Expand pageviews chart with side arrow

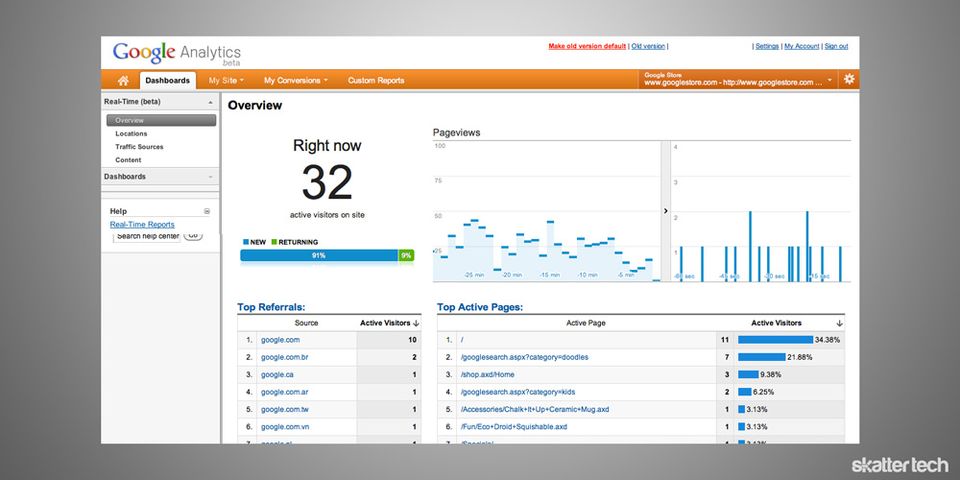[x=666, y=211]
